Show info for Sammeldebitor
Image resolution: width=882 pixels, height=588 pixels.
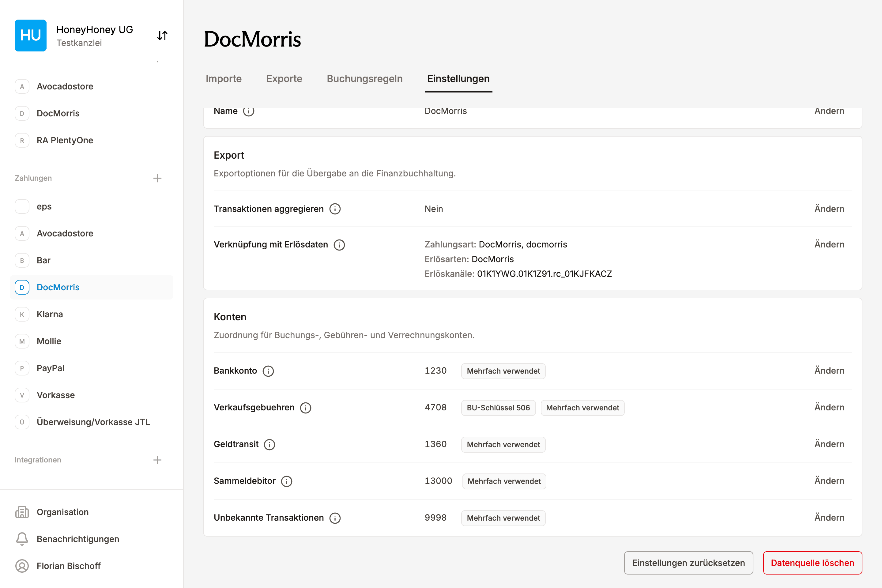pos(287,481)
